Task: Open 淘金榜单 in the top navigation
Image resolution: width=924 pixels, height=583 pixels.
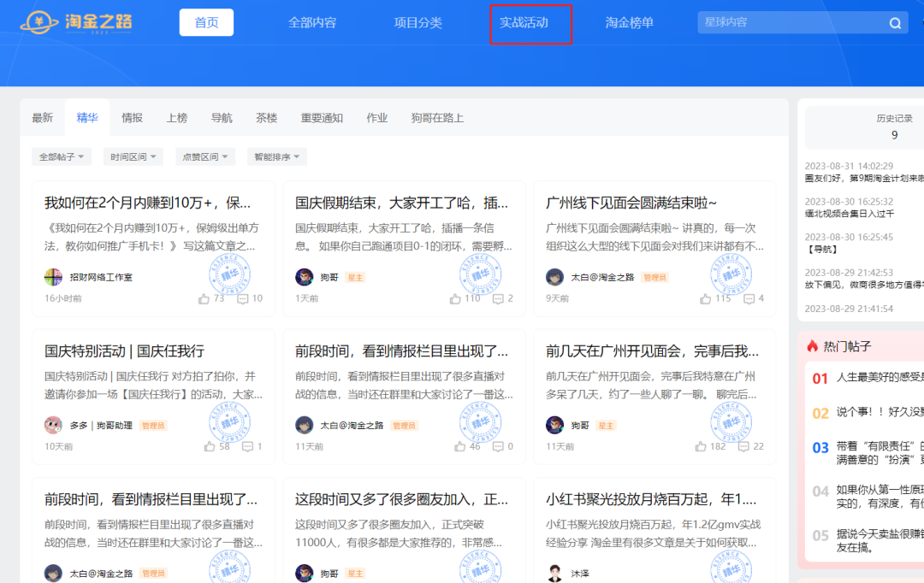Action: click(630, 22)
